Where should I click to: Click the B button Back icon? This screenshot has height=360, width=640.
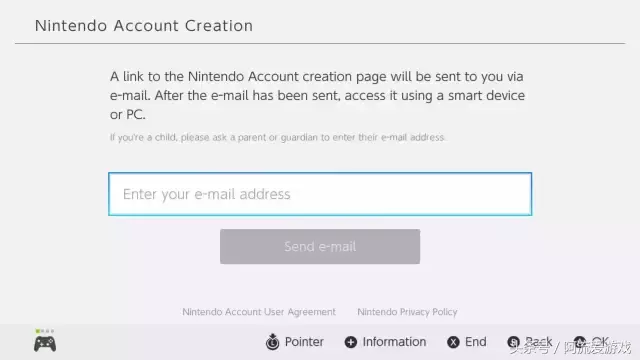513,342
